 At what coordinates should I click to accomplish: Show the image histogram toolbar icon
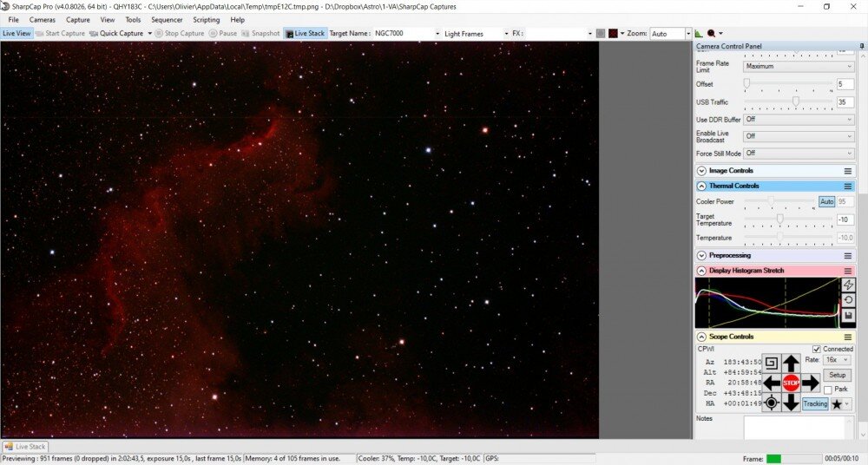pyautogui.click(x=699, y=34)
